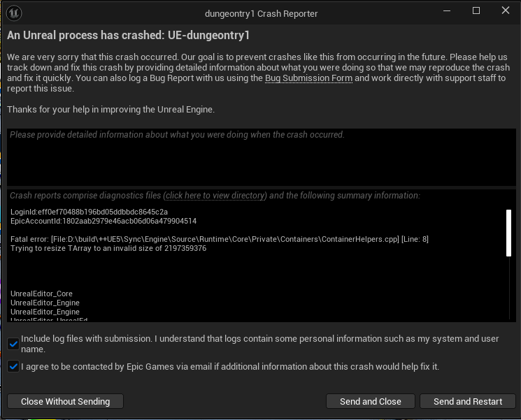Click the dungeontry1 Crash Reporter title bar
The height and width of the screenshot is (420, 521).
pyautogui.click(x=260, y=12)
